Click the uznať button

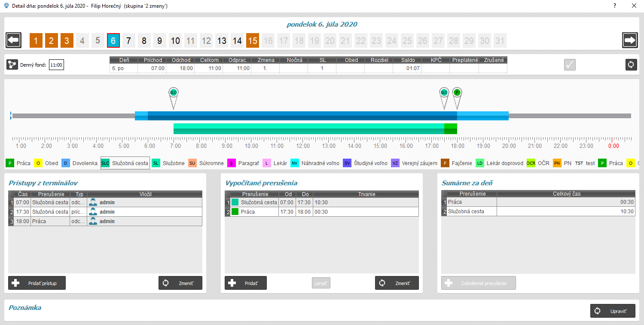click(321, 283)
